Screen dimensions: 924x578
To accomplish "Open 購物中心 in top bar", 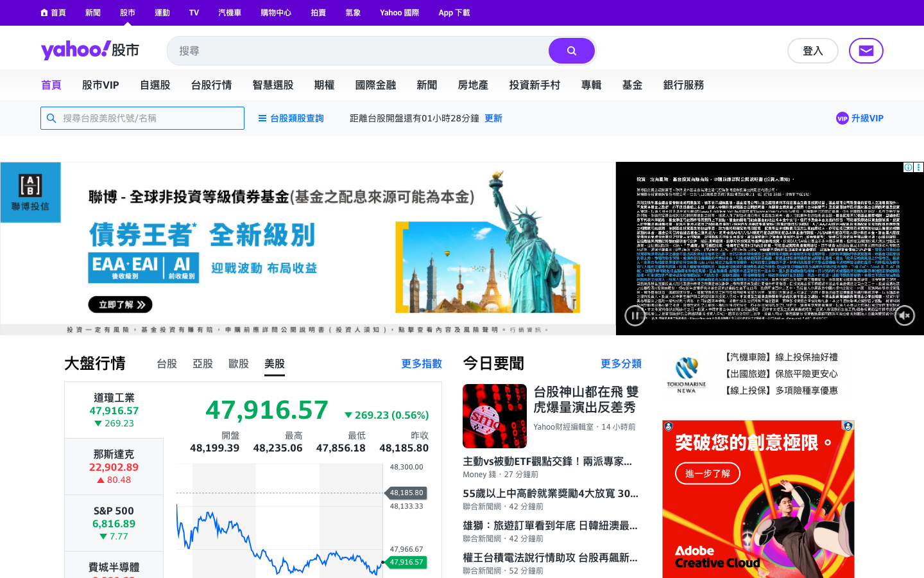I will click(x=276, y=12).
